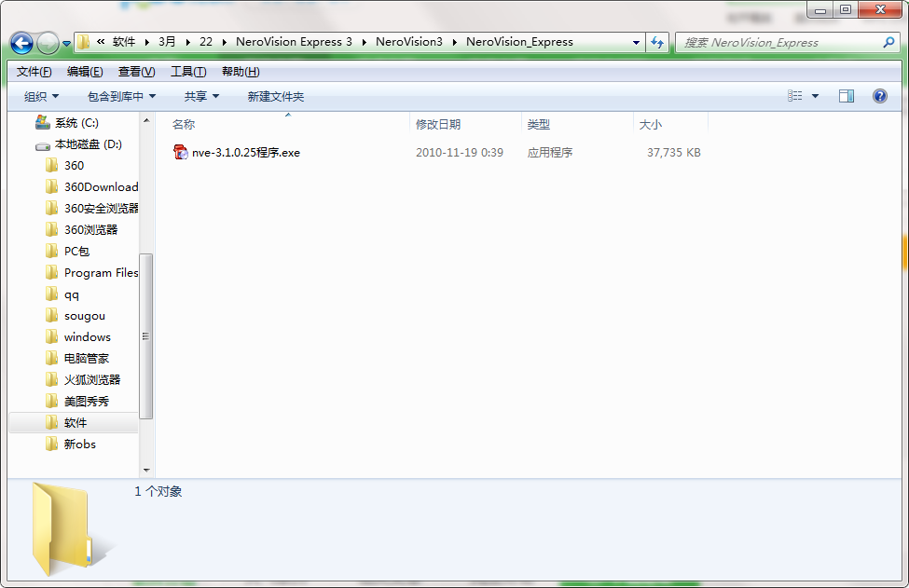Viewport: 909px width, 588px height.
Task: Click NeroVision_Express breadcrumb segment
Action: 519,42
